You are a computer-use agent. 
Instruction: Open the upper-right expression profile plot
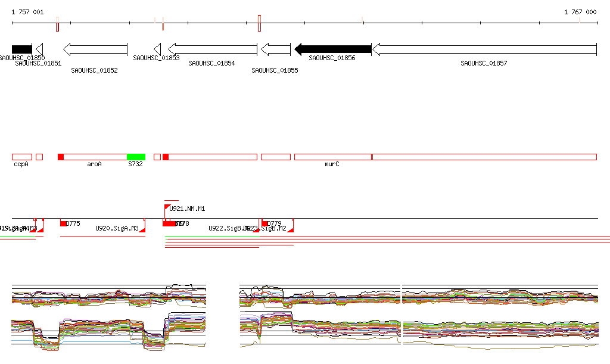click(419, 296)
